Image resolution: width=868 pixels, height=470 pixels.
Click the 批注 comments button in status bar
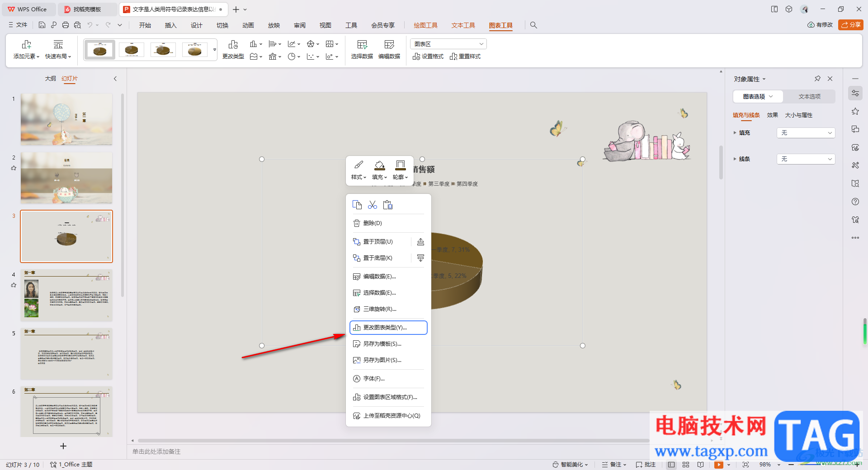click(x=646, y=465)
